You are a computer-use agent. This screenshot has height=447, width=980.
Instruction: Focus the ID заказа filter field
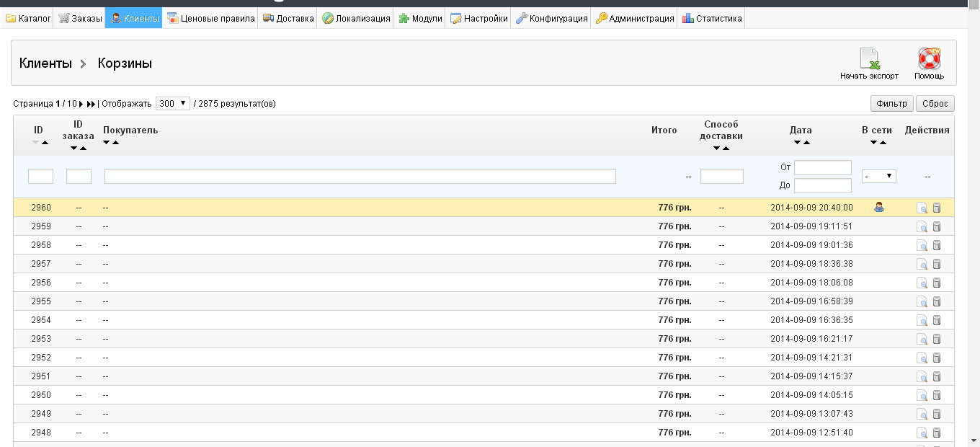point(79,176)
